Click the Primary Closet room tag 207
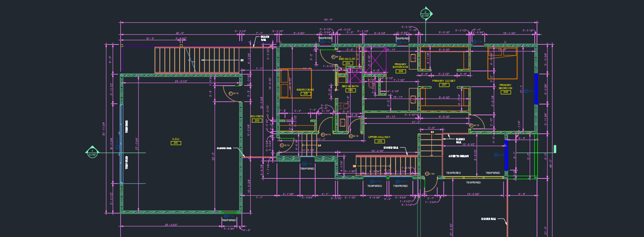The width and height of the screenshot is (644, 237). 444,85
